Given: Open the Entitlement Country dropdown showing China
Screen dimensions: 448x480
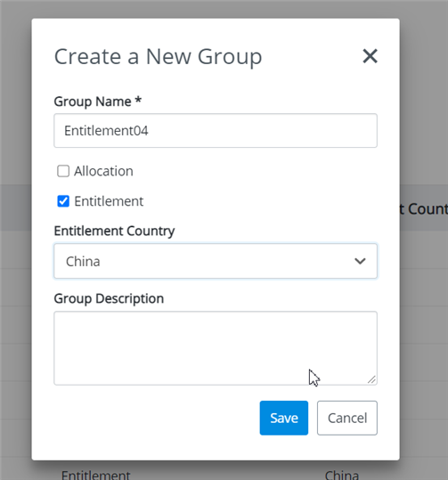Looking at the screenshot, I should coord(216,261).
